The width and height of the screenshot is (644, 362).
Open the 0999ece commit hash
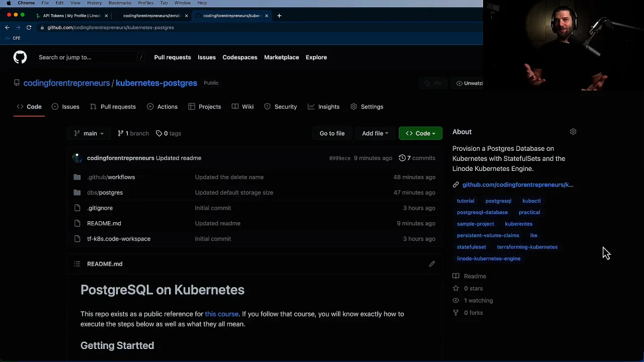(340, 158)
